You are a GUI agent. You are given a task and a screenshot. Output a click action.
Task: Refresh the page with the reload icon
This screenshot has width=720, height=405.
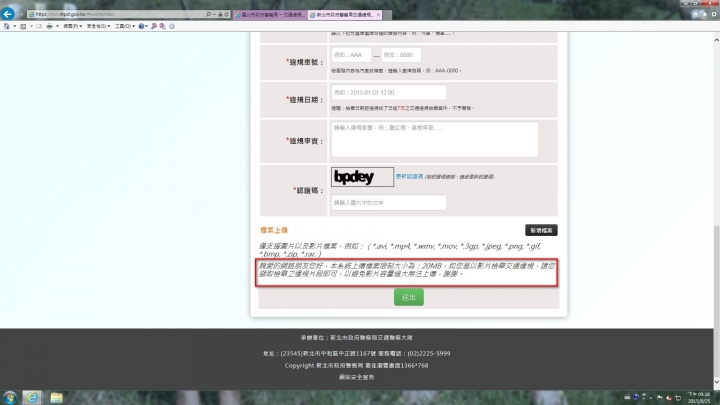point(226,15)
